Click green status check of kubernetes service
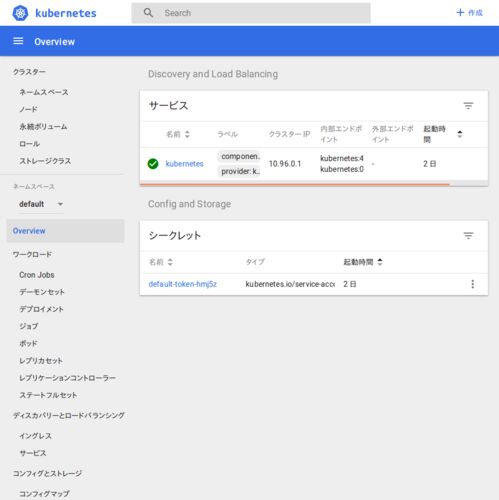499x500 pixels. (x=153, y=164)
